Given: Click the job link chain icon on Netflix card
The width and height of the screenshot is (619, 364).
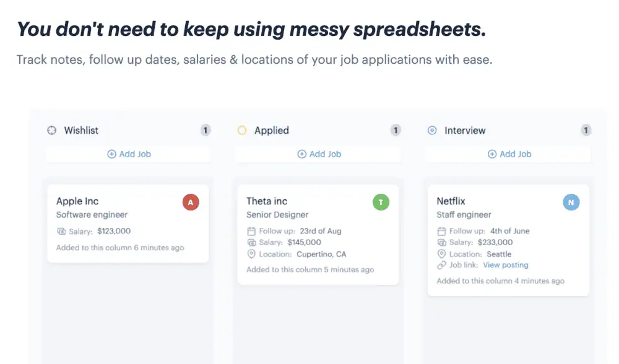Looking at the screenshot, I should coord(441,265).
